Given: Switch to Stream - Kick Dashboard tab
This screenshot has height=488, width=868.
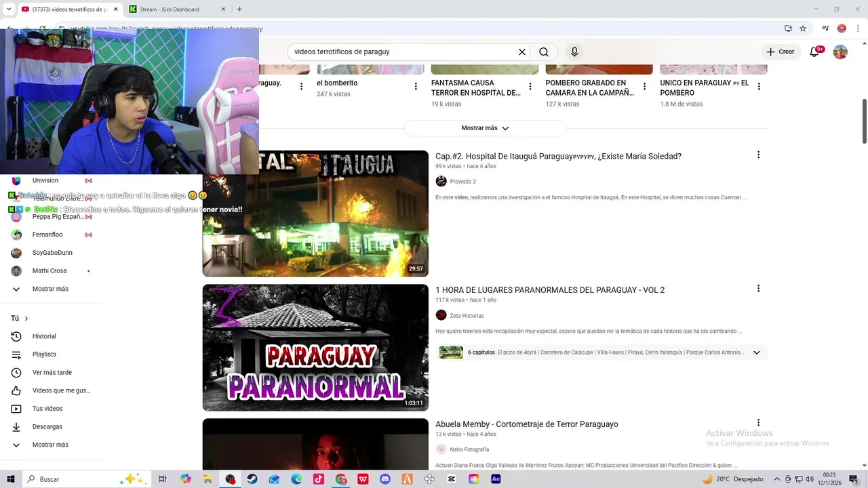Looking at the screenshot, I should pyautogui.click(x=176, y=9).
